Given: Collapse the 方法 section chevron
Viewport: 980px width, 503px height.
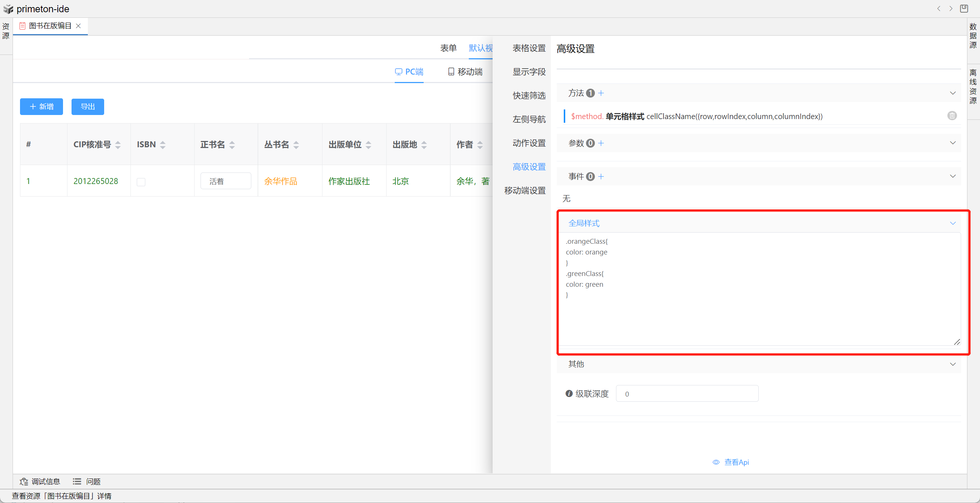Looking at the screenshot, I should [952, 93].
